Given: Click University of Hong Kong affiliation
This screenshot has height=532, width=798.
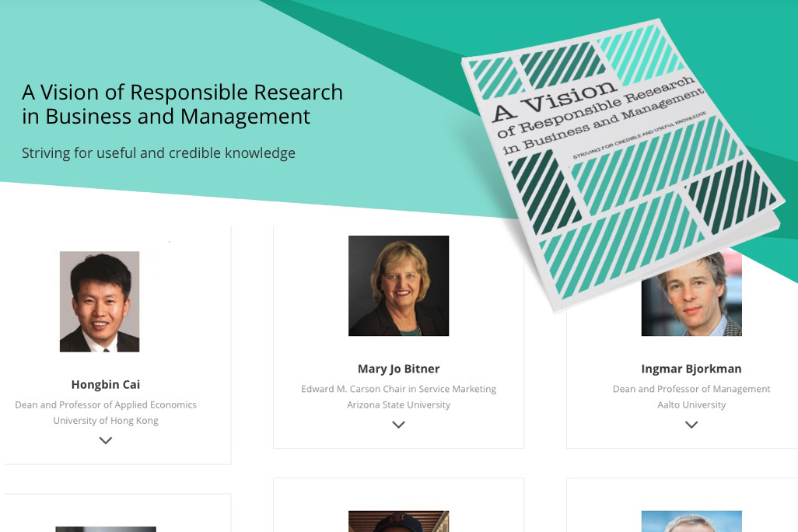Looking at the screenshot, I should [x=105, y=421].
